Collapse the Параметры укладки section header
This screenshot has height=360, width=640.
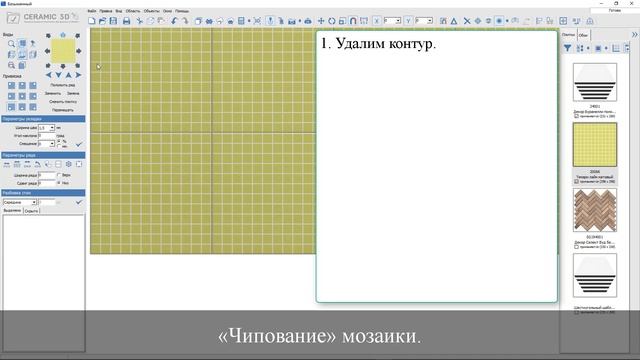click(x=43, y=119)
